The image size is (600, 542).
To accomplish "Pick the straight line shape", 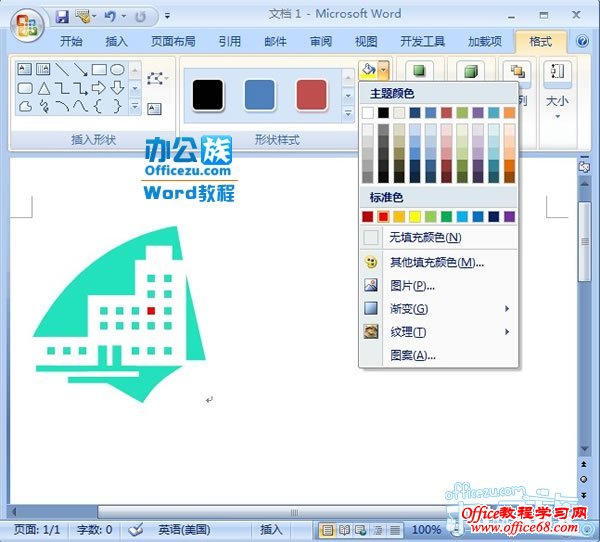I will click(62, 69).
